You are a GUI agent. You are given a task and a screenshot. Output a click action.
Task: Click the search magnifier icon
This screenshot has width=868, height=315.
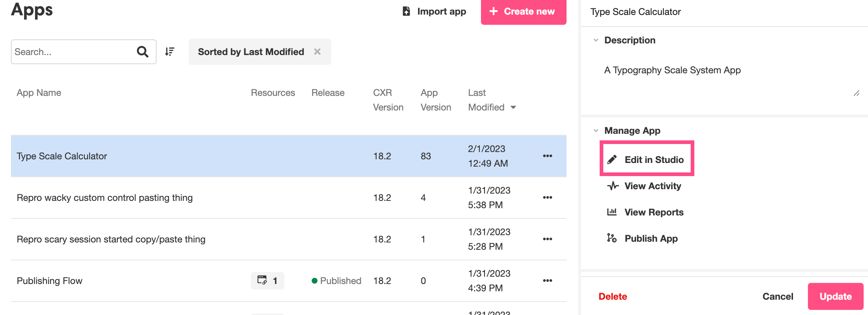pyautogui.click(x=142, y=52)
